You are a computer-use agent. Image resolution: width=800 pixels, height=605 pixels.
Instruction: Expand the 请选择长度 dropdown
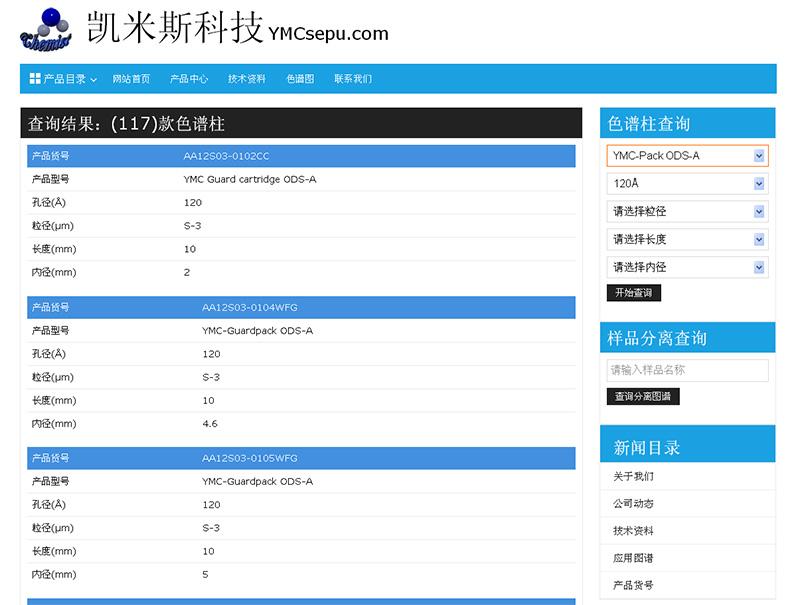point(687,239)
